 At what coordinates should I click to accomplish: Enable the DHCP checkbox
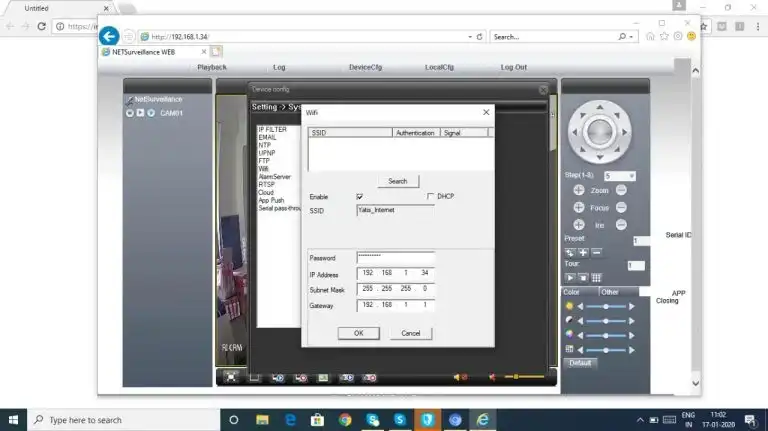430,196
